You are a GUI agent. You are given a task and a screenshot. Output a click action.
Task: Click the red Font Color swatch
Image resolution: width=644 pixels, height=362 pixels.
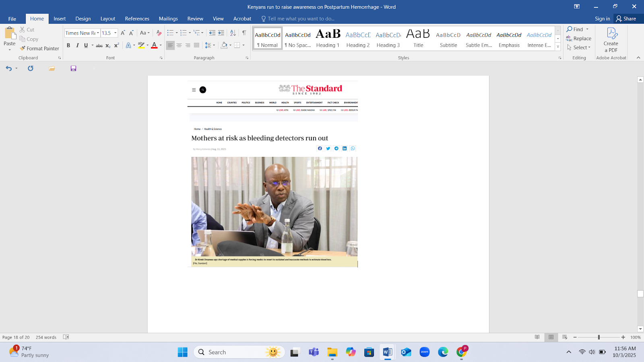[154, 45]
